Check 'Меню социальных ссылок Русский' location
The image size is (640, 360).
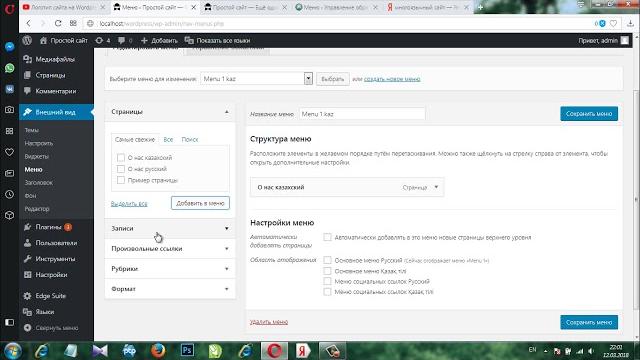(327, 281)
